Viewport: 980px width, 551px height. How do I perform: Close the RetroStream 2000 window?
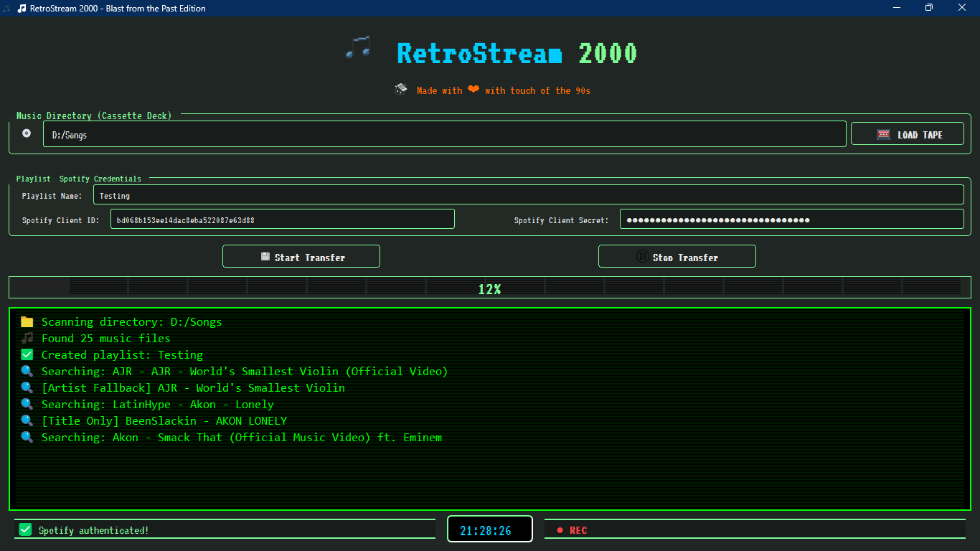coord(963,8)
